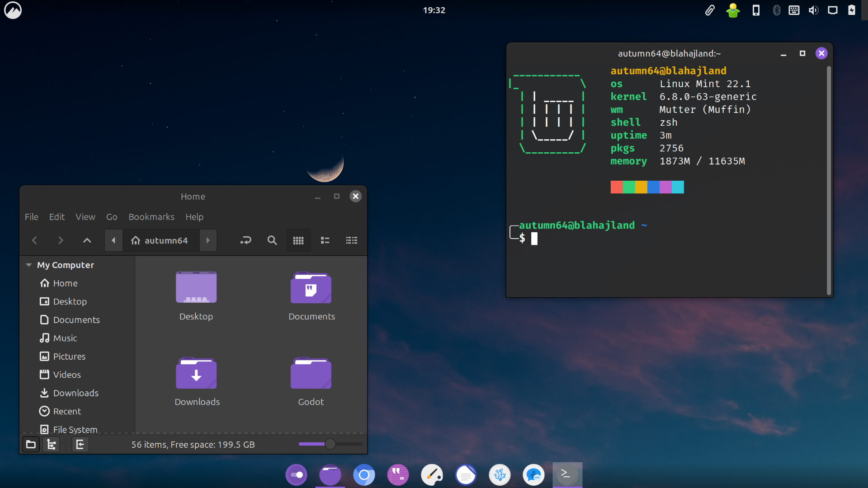Switch to icon view

point(298,240)
